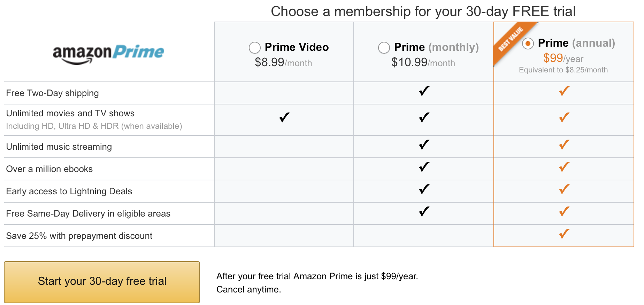Click the Prime Video plan title
Image resolution: width=644 pixels, height=305 pixels.
(x=297, y=47)
